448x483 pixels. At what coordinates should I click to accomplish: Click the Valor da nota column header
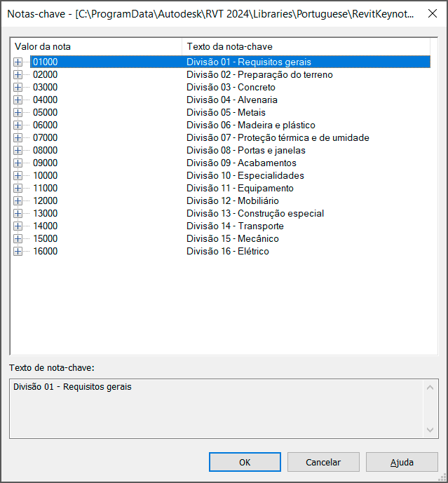point(96,46)
